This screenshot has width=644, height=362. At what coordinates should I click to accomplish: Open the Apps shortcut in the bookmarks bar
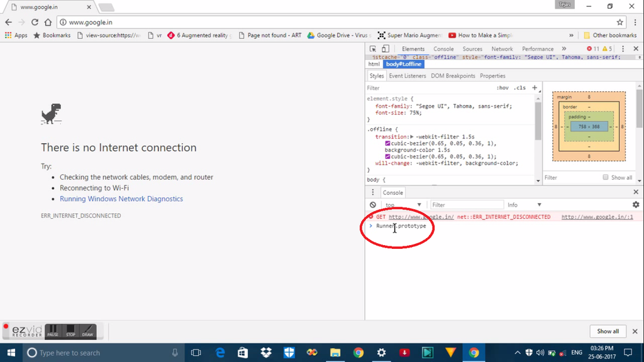(16, 35)
